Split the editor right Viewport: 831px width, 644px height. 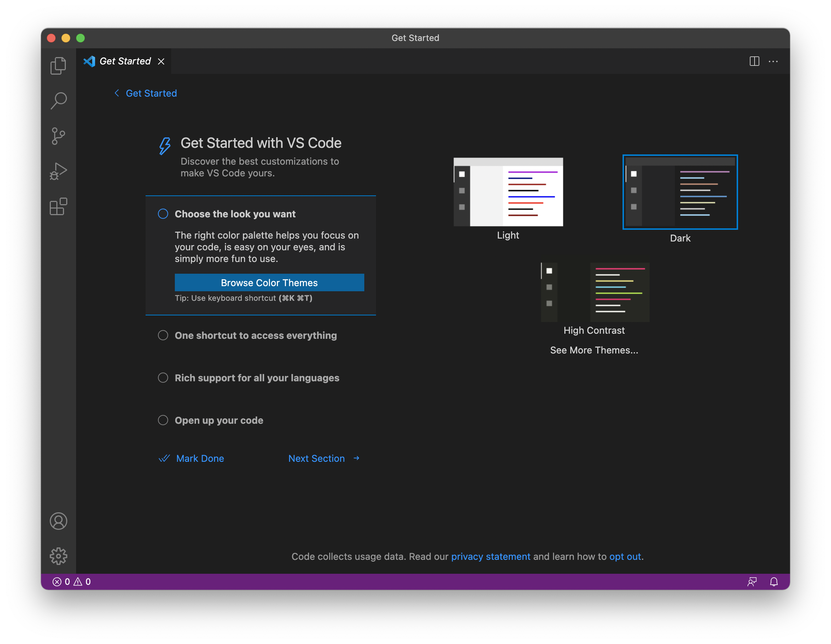click(x=754, y=61)
